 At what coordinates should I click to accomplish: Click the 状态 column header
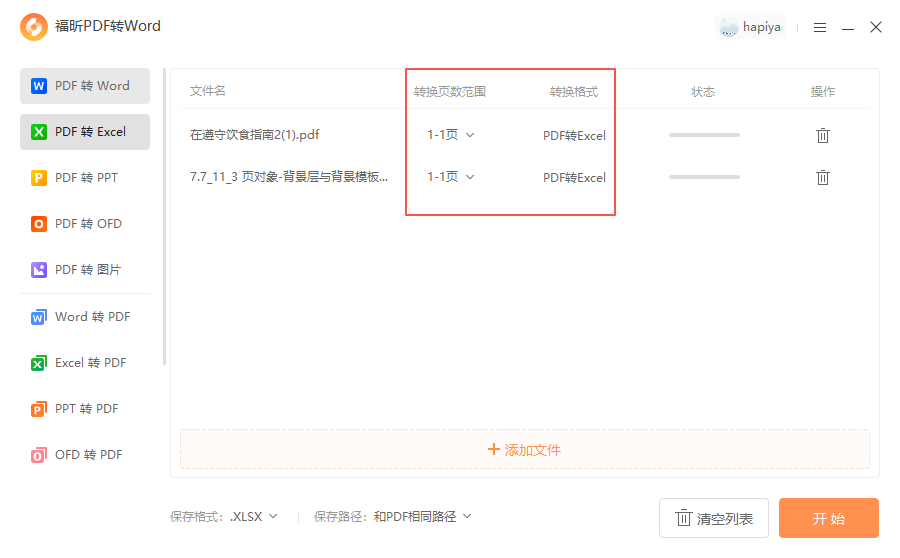[x=703, y=92]
